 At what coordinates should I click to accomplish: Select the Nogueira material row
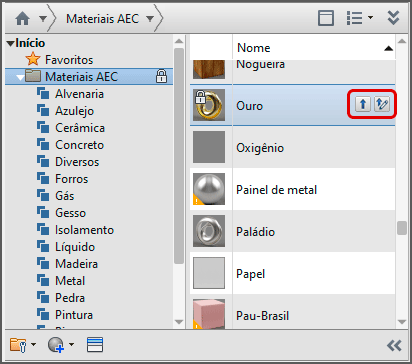point(292,71)
